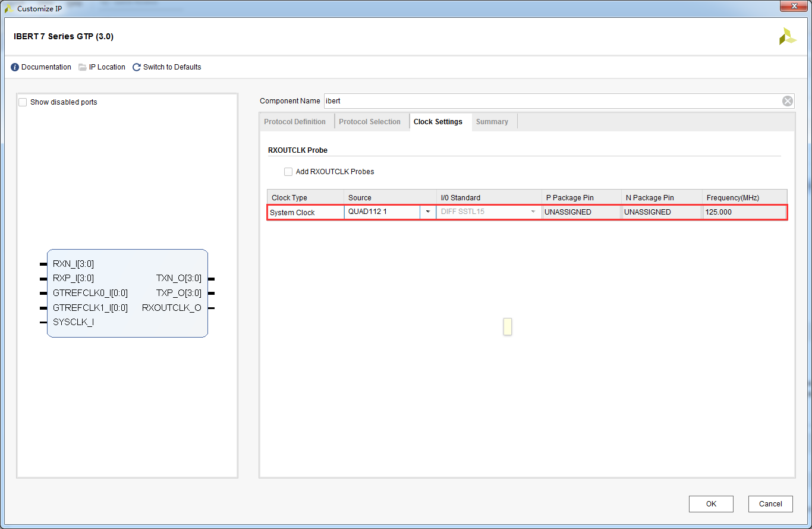Screen dimensions: 812x529
Task: Click the IBERT 7 Series GTP (3.0) title
Action: tap(64, 36)
